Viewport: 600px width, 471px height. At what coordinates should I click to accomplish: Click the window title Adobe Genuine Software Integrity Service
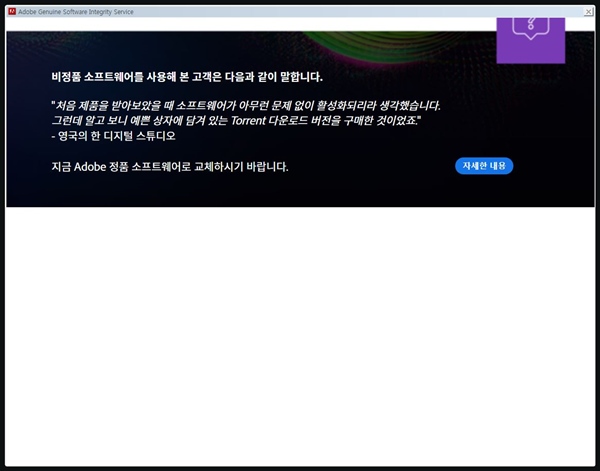76,12
